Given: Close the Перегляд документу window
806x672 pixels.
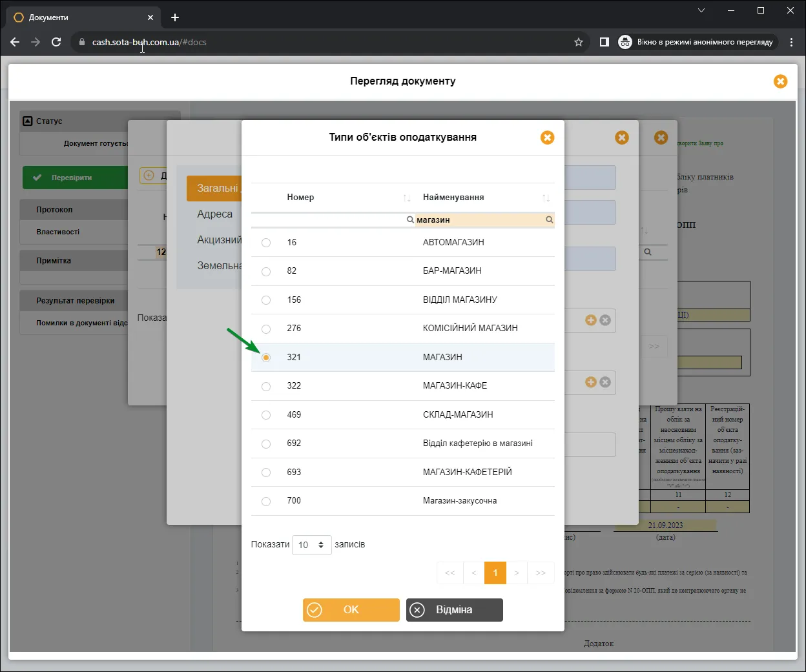Looking at the screenshot, I should 780,81.
